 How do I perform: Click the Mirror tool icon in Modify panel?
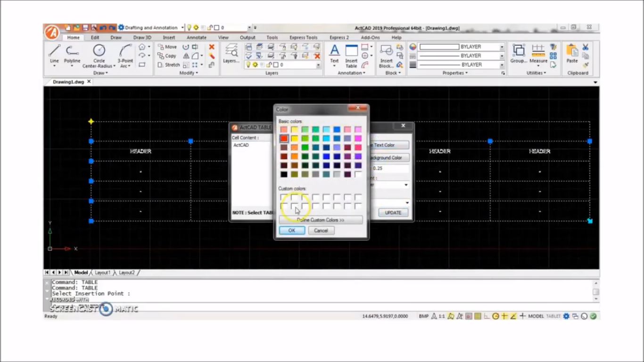[186, 56]
